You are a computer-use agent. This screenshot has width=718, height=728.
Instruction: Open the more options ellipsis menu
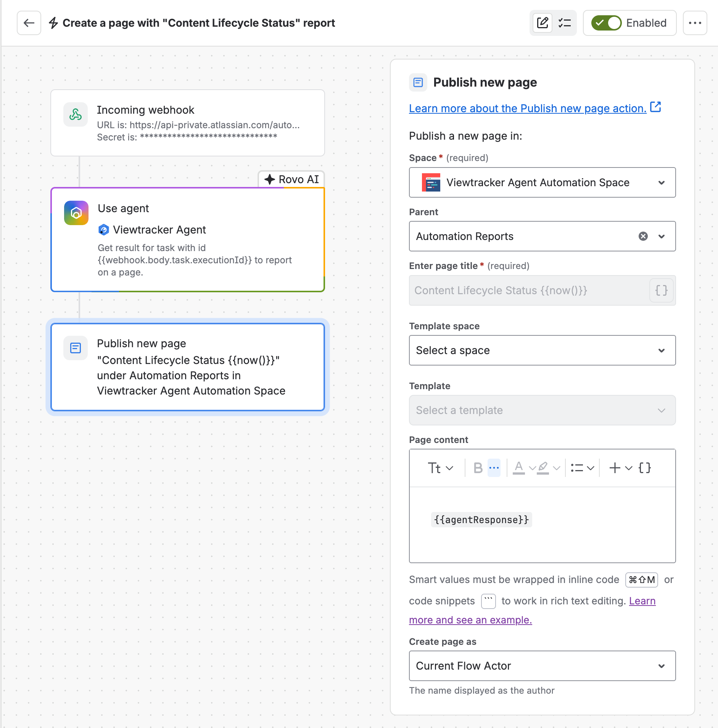695,23
